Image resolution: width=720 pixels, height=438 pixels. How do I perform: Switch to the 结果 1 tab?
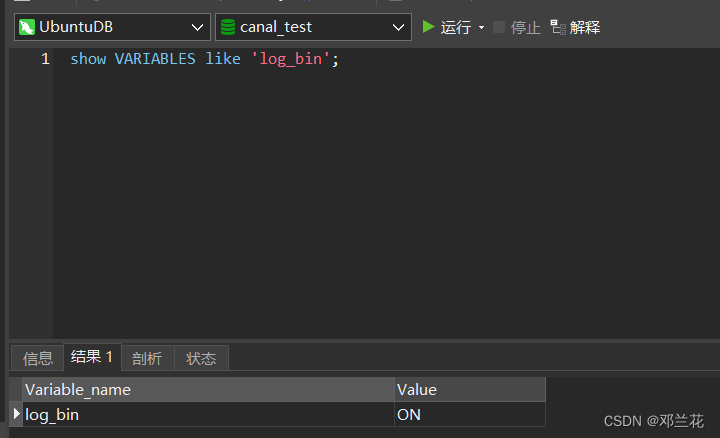pyautogui.click(x=92, y=356)
